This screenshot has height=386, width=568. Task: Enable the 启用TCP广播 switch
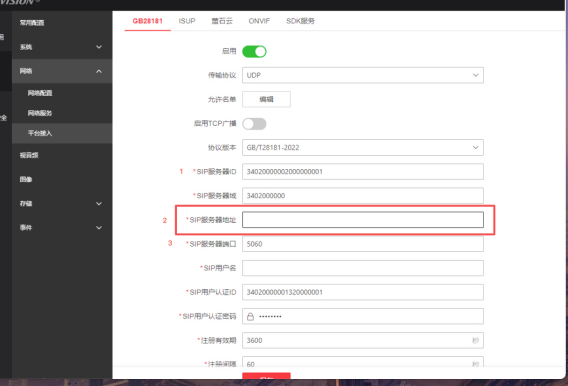[254, 124]
